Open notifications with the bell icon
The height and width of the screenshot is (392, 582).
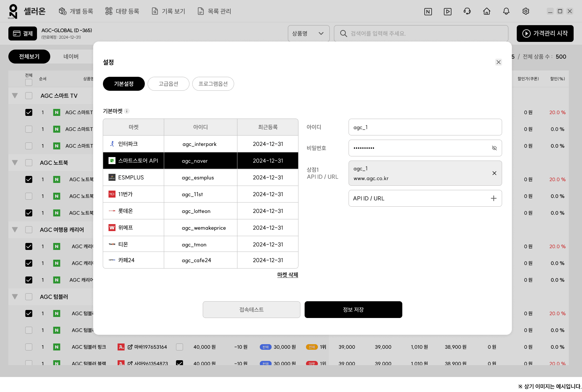(506, 11)
